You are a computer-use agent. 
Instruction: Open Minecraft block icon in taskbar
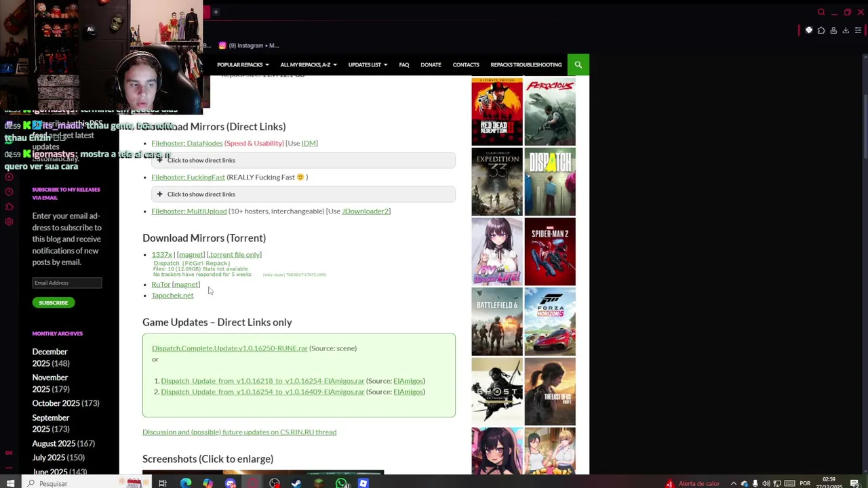319,483
